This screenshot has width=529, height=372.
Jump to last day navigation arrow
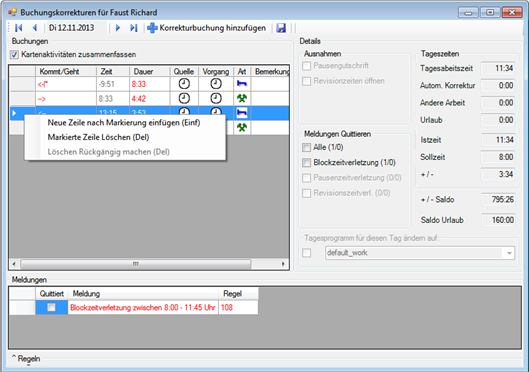(134, 28)
